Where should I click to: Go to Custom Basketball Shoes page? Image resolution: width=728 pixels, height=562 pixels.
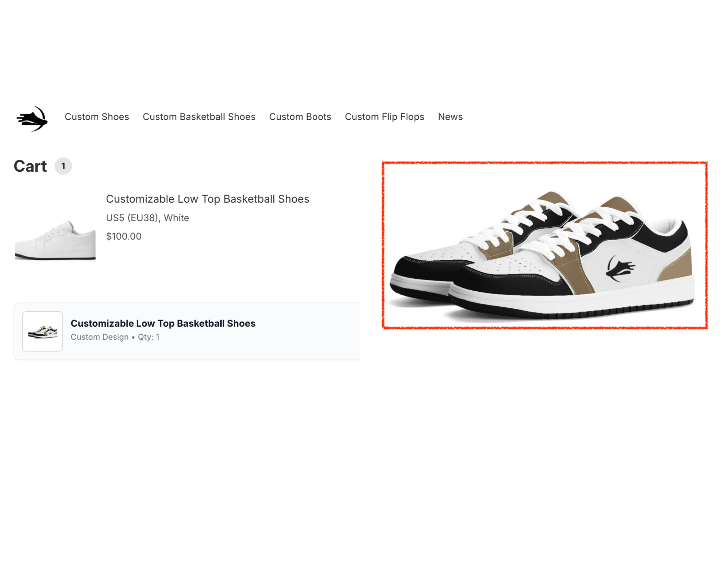[199, 117]
